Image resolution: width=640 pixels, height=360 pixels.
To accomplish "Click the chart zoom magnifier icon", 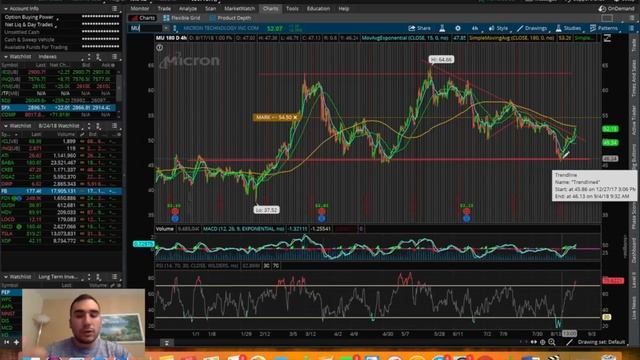I will click(x=552, y=342).
